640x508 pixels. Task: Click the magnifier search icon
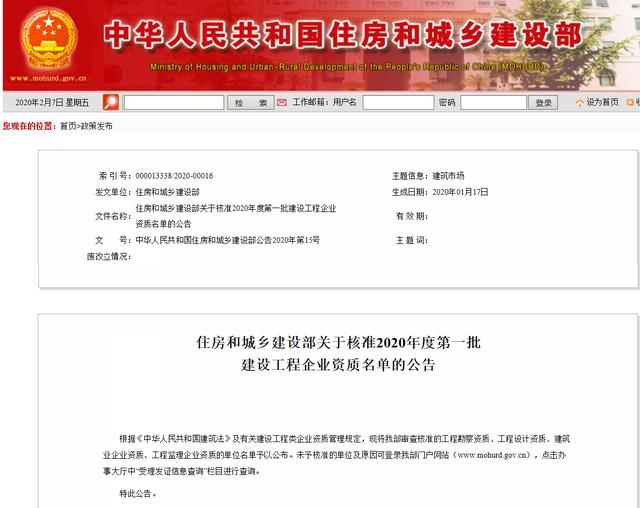click(x=111, y=102)
